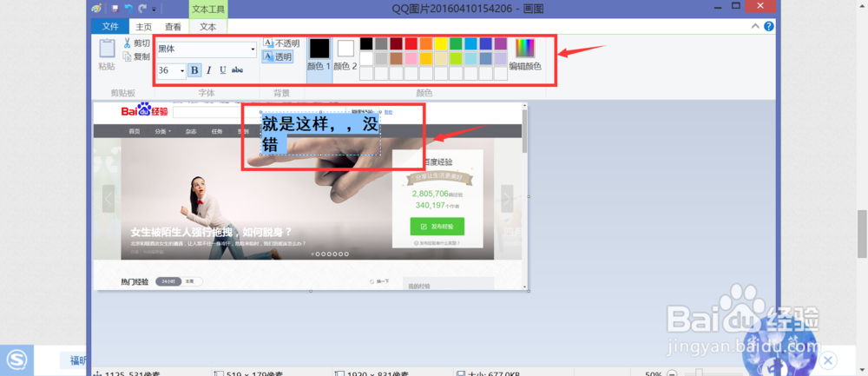Pick the dark gray palette swatch
Image resolution: width=868 pixels, height=376 pixels.
tap(381, 43)
